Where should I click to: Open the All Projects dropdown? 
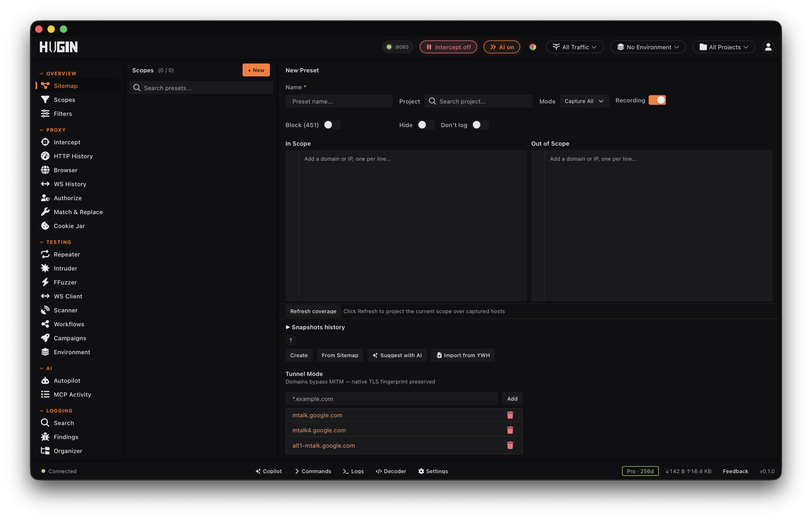[x=723, y=47]
